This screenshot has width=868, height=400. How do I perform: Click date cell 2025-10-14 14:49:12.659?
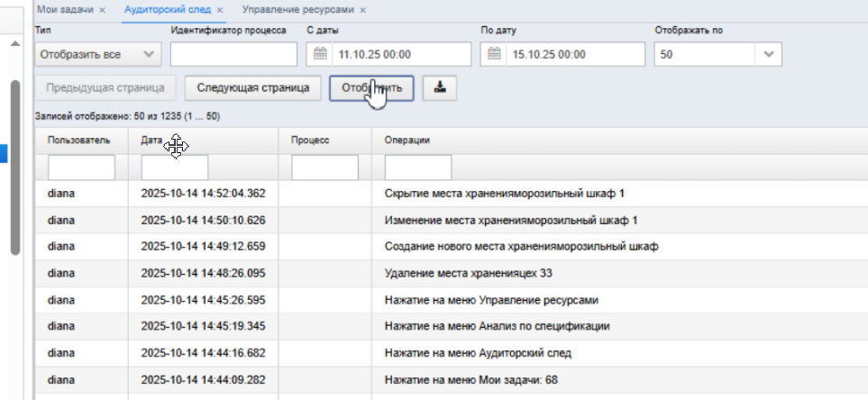point(203,247)
